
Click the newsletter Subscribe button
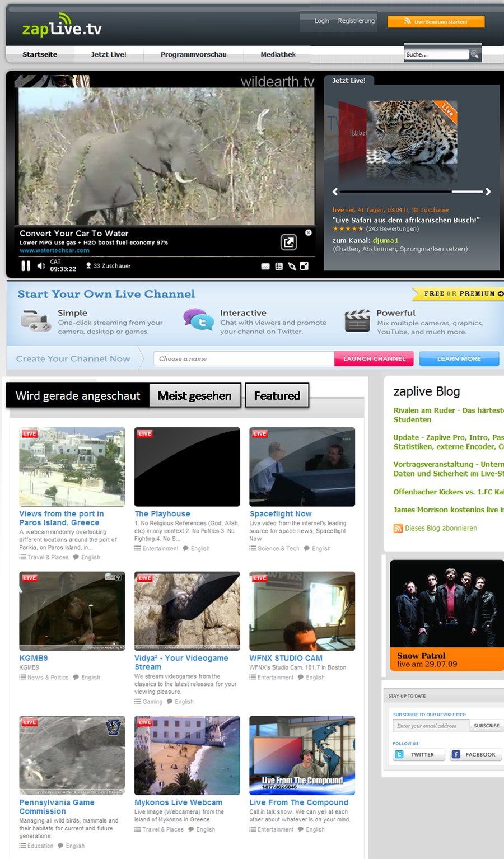(487, 726)
